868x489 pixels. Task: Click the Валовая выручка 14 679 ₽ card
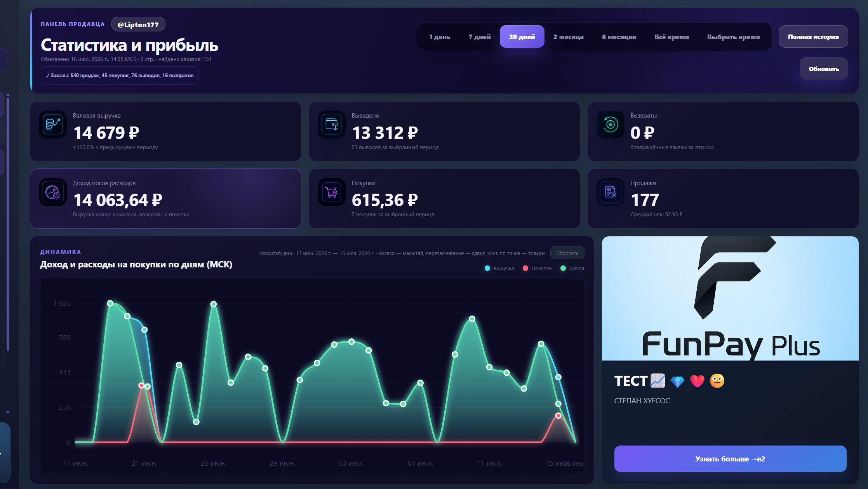tap(165, 131)
